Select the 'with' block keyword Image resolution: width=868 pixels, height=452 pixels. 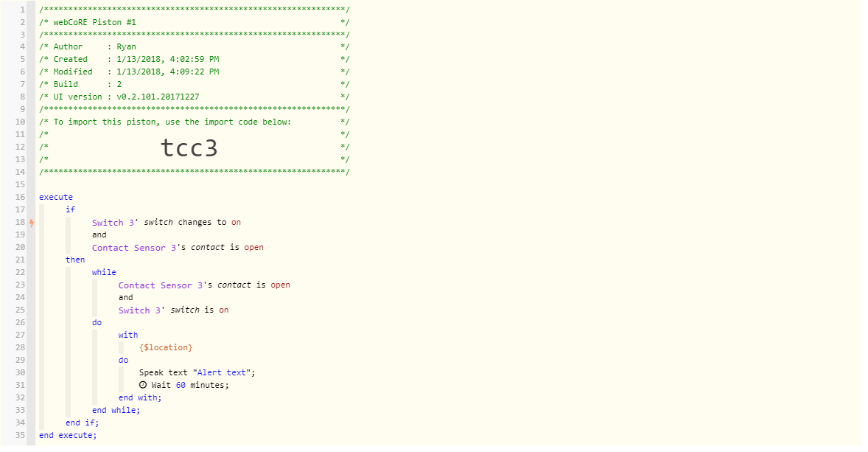click(128, 335)
